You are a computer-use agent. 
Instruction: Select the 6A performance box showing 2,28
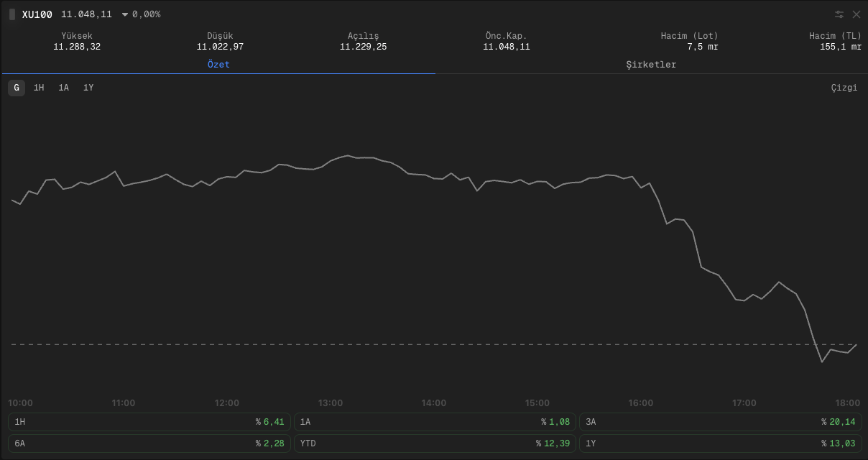[x=149, y=443]
